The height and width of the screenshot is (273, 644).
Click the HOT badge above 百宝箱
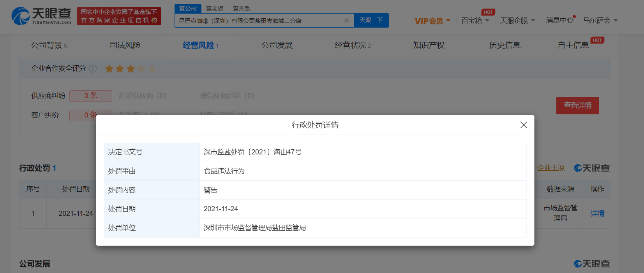(488, 12)
